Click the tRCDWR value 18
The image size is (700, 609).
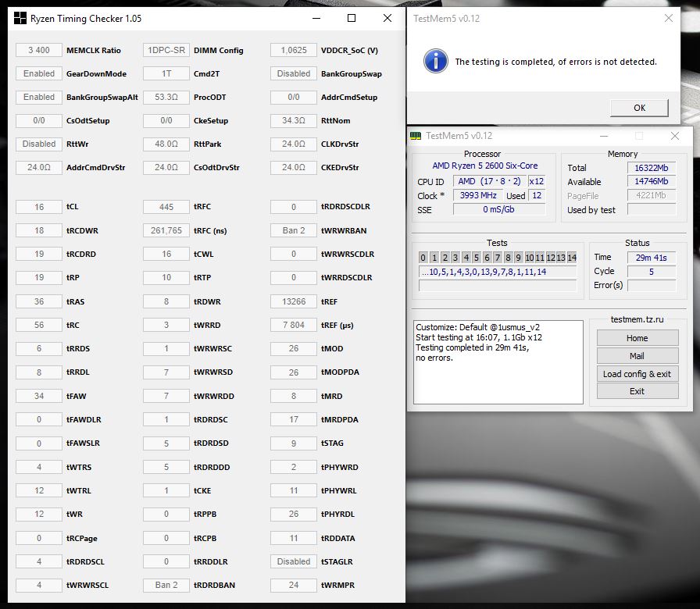(39, 230)
